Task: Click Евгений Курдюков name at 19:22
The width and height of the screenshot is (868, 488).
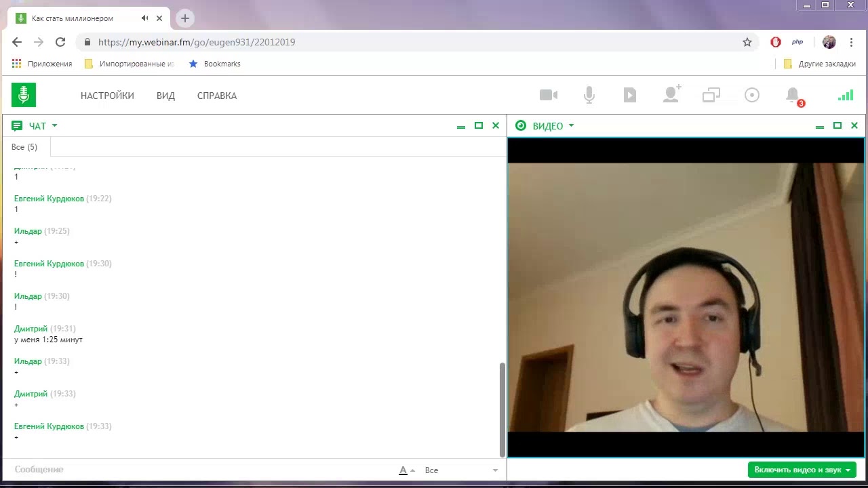Action: point(49,199)
